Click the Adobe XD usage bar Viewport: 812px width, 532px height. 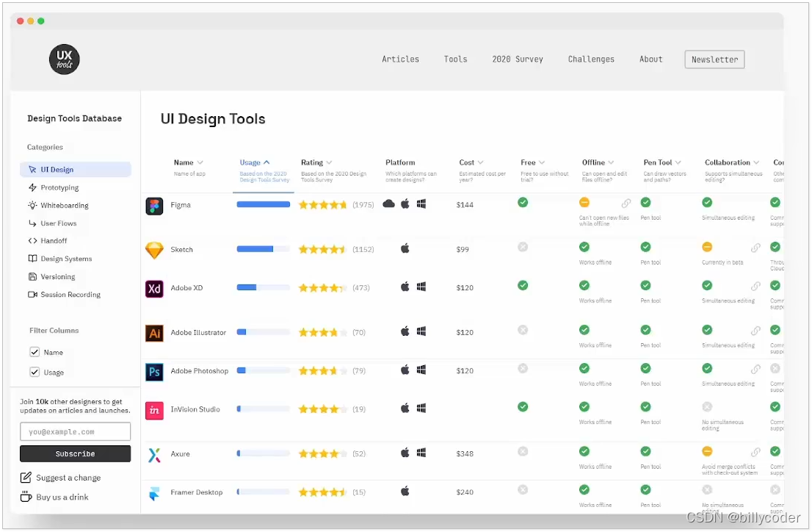(x=263, y=287)
